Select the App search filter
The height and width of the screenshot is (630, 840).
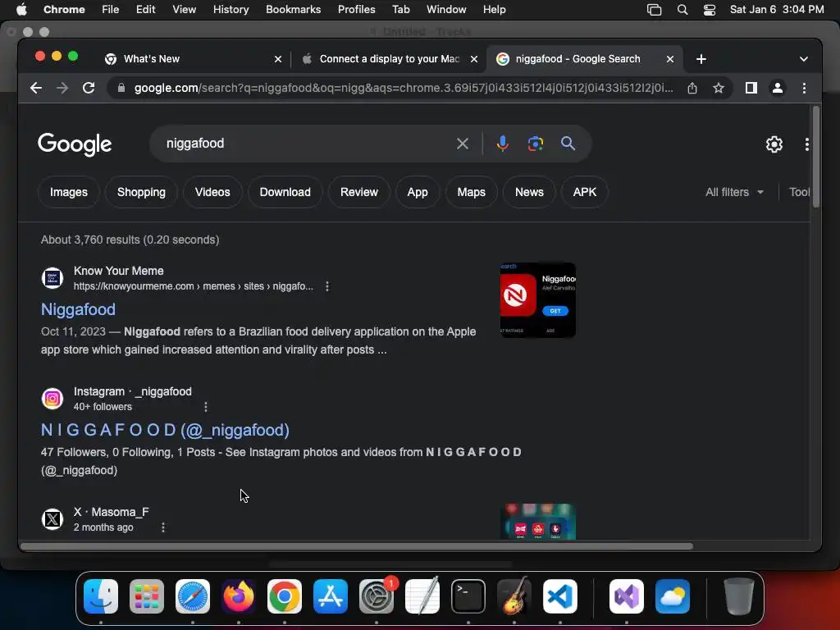pyautogui.click(x=418, y=192)
